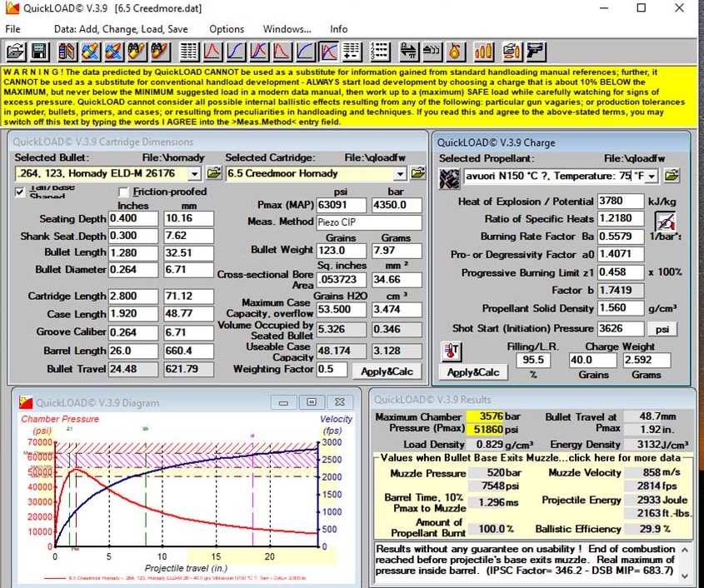Maximize the Diagram sub-window

point(311,402)
